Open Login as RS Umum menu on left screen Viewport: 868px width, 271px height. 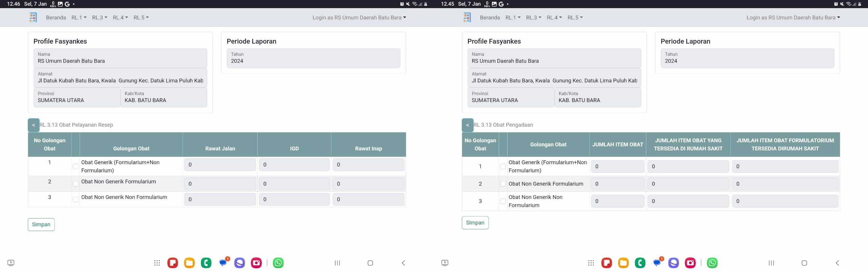(359, 18)
